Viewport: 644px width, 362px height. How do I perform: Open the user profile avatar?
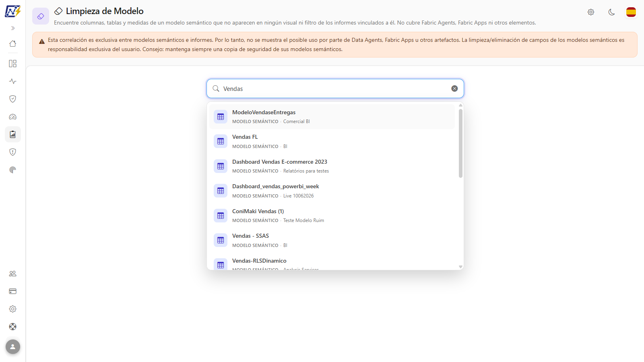pos(13,347)
